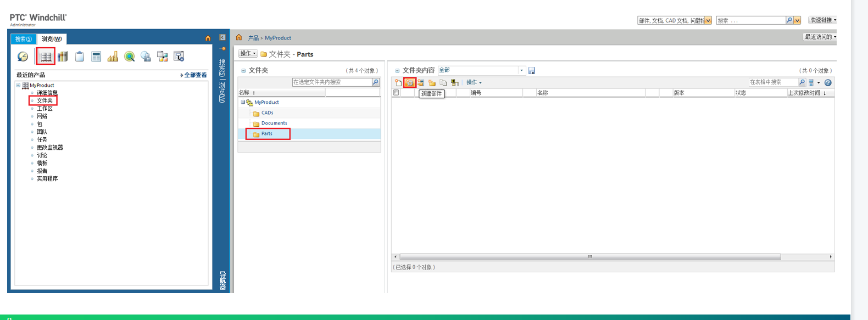Open the green magnifier icon in navigator
The height and width of the screenshot is (320, 868).
coord(130,56)
